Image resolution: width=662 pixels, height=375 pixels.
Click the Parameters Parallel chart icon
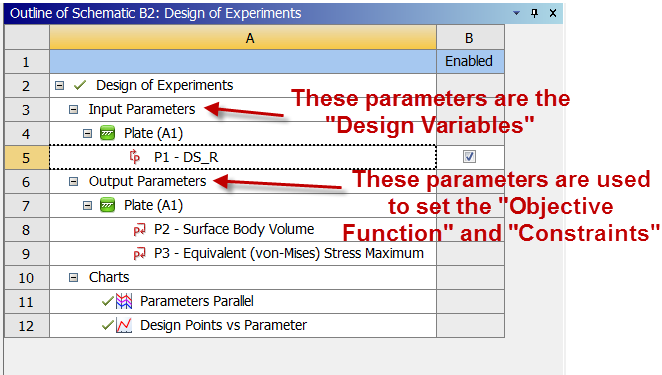click(x=124, y=301)
